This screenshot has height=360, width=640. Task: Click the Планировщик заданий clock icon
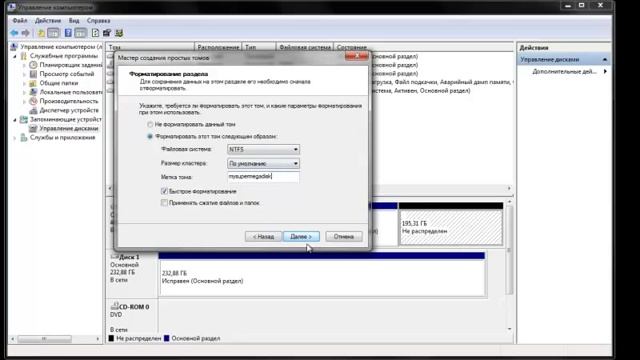(33, 65)
